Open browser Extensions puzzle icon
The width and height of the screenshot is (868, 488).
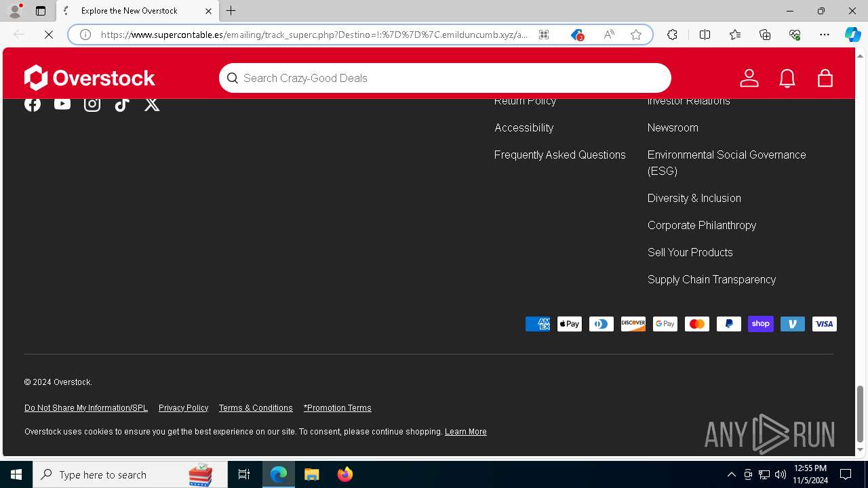672,35
